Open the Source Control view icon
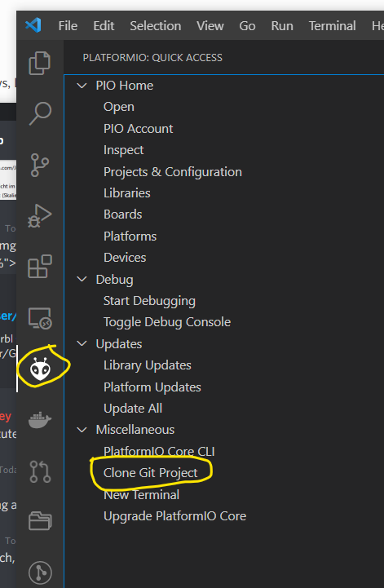The image size is (384, 588). point(40,165)
